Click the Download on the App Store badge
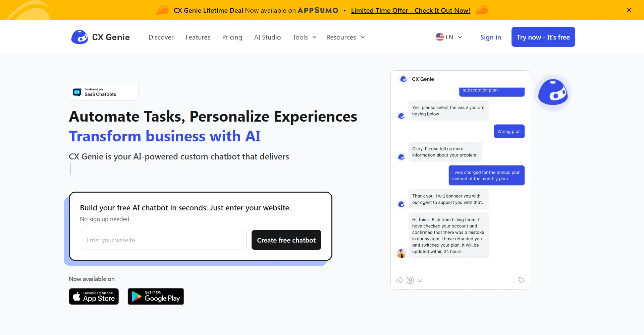 click(94, 296)
